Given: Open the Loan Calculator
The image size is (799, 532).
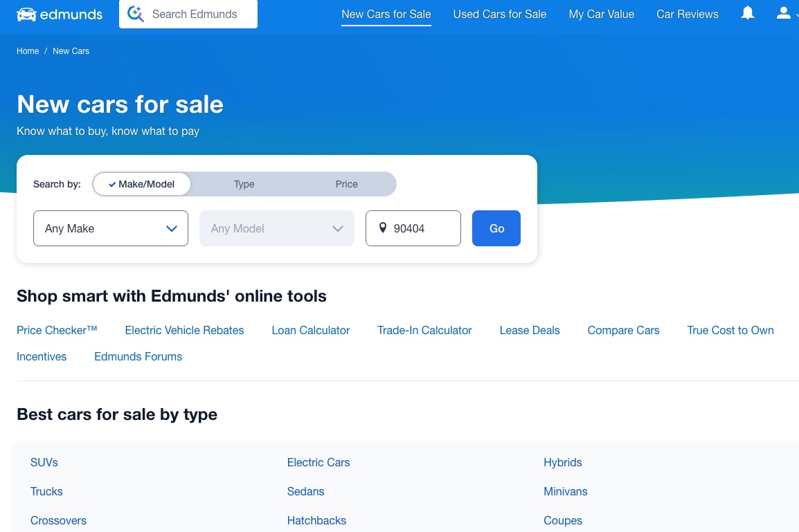Looking at the screenshot, I should point(311,330).
